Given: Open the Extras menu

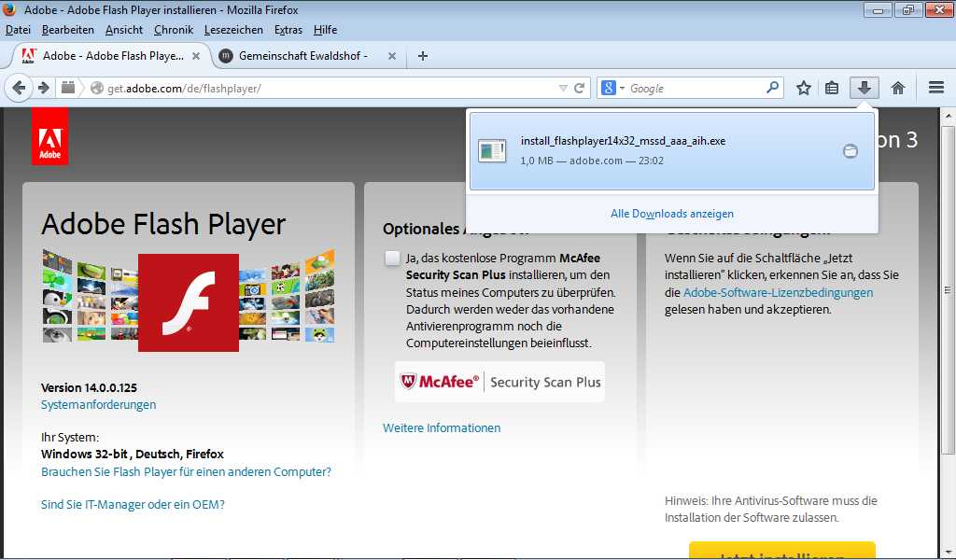Looking at the screenshot, I should (x=288, y=30).
